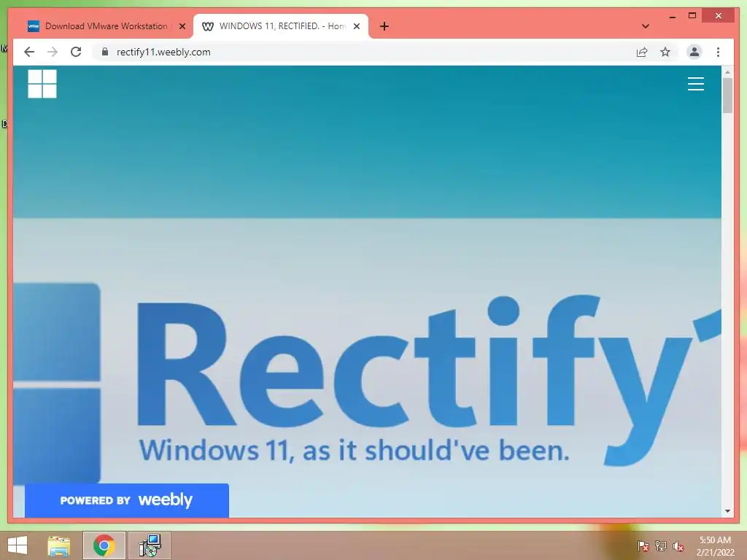Viewport: 747px width, 560px height.
Task: Open the VMware installer taskbar icon
Action: (150, 545)
